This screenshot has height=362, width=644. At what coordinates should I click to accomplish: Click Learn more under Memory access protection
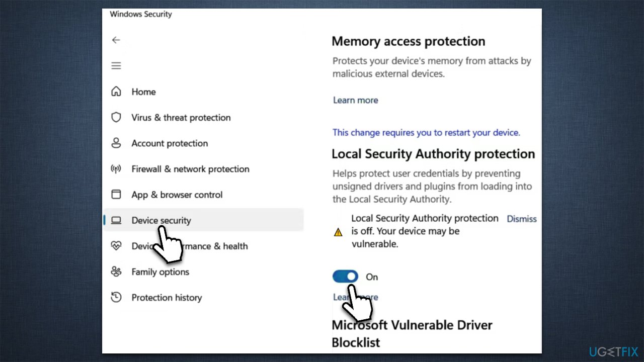(x=355, y=100)
